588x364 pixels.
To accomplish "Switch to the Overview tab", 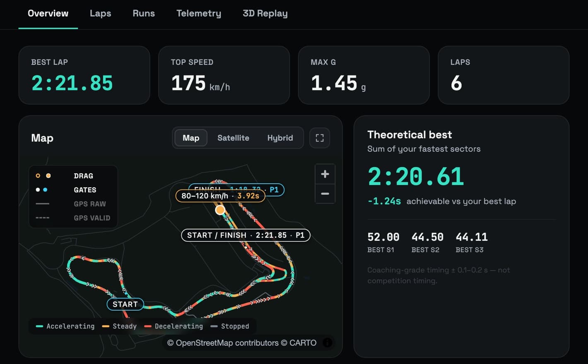I will [x=48, y=14].
